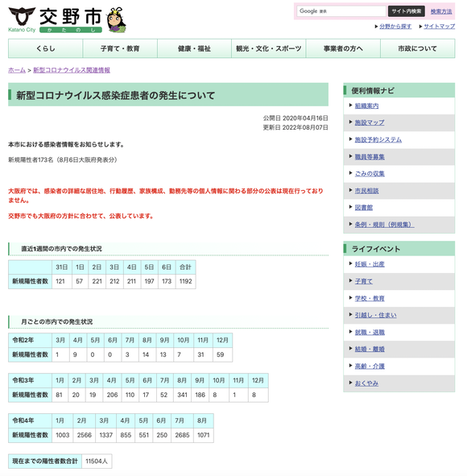Click the 令和3年 4月 value 206
The width and height of the screenshot is (467, 476).
click(112, 395)
